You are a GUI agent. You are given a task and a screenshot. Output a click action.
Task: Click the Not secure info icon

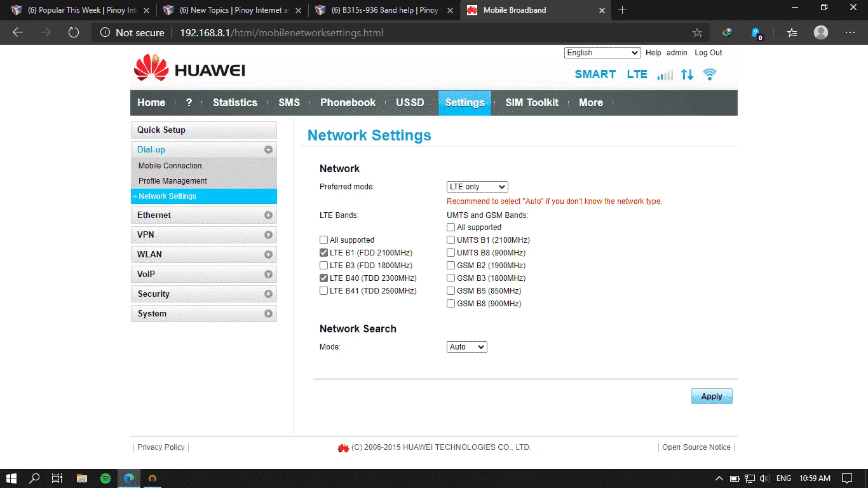pyautogui.click(x=105, y=32)
